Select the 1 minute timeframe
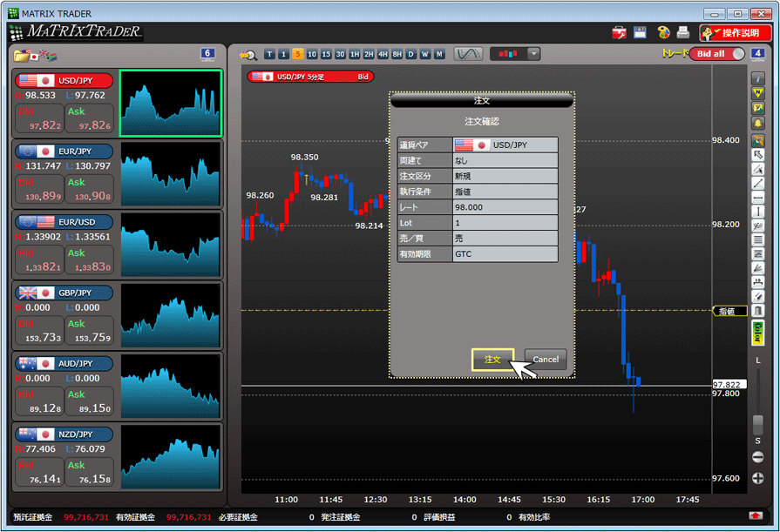Image resolution: width=780 pixels, height=532 pixels. [283, 54]
